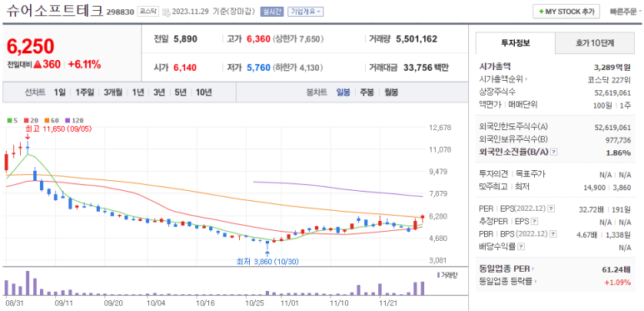Viewport: 644px width, 311px height.
Task: Click the 외국인보유주식수 value 977,736
Action: click(618, 140)
